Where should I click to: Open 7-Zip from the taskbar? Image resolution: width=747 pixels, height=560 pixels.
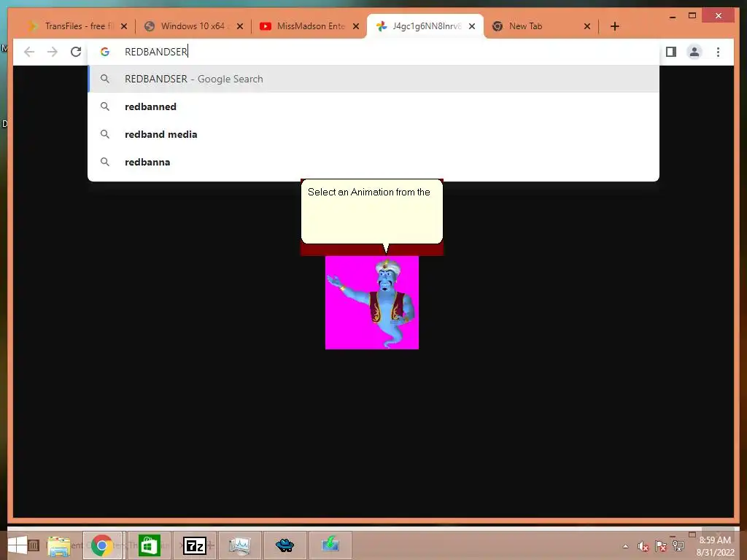click(194, 545)
